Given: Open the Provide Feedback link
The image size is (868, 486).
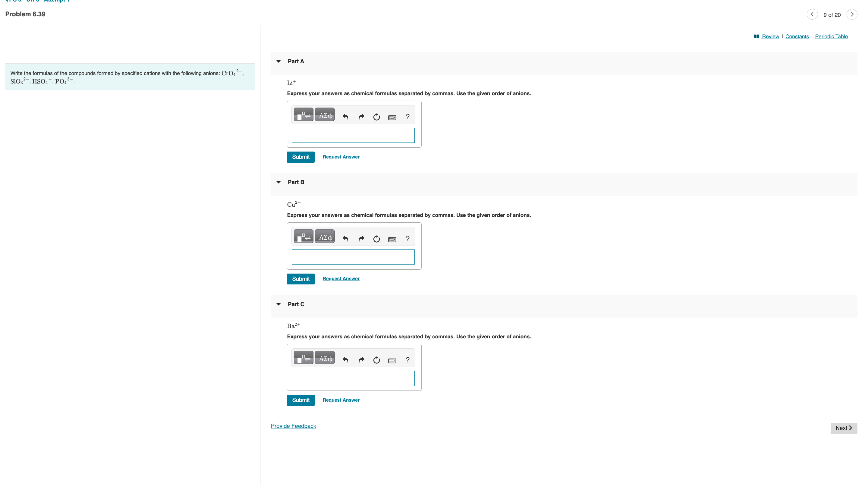Looking at the screenshot, I should point(293,426).
